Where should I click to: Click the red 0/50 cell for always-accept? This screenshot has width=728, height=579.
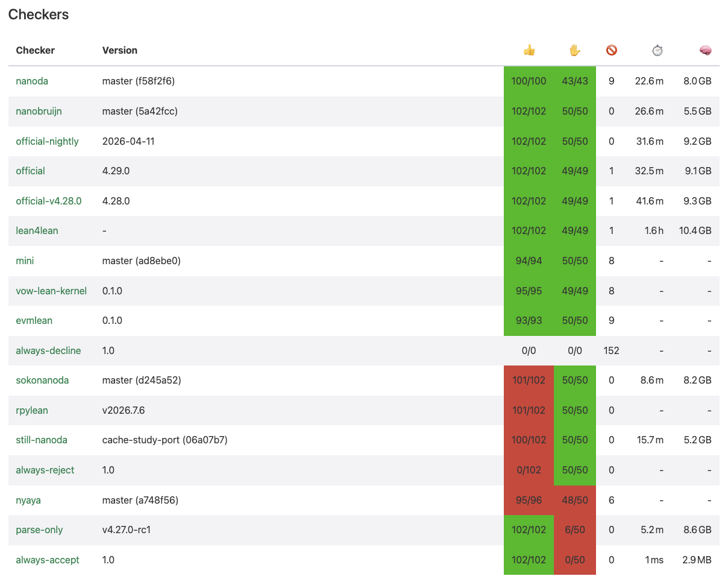[x=575, y=560]
